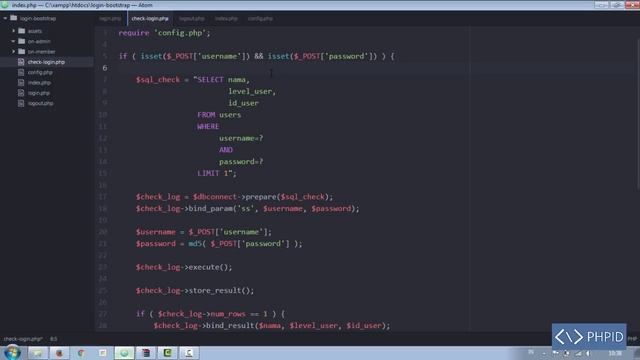Click the $_POST['username'] isset condition line

pos(256,56)
